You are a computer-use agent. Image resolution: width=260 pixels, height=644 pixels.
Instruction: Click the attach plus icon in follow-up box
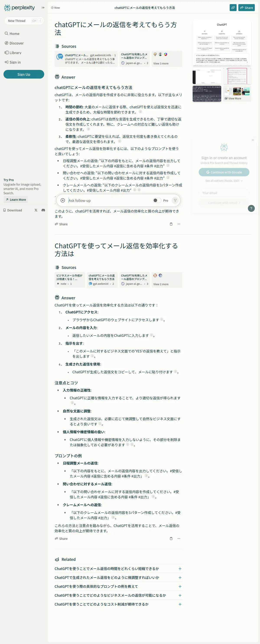[x=63, y=200]
